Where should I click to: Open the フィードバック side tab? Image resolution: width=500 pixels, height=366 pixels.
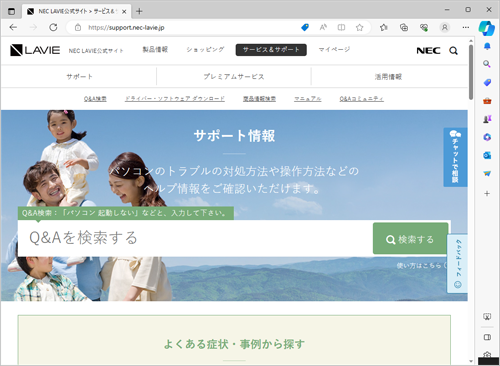[x=457, y=263]
